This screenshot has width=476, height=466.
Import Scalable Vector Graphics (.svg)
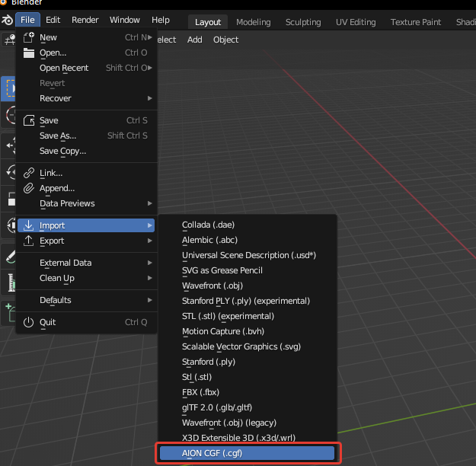(x=247, y=346)
